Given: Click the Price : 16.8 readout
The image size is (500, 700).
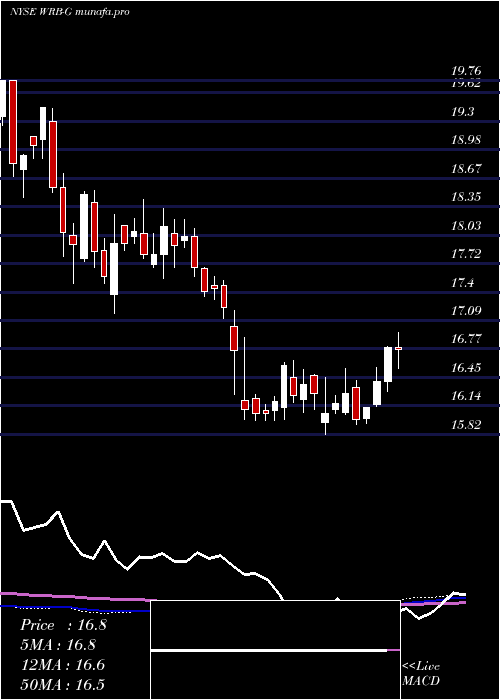Looking at the screenshot, I should click(63, 625).
